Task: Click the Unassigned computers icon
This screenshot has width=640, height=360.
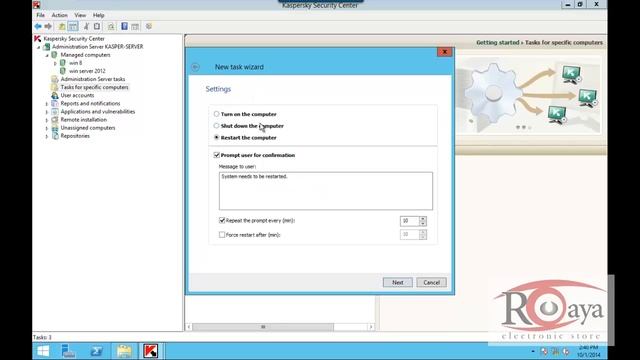Action: 54,128
